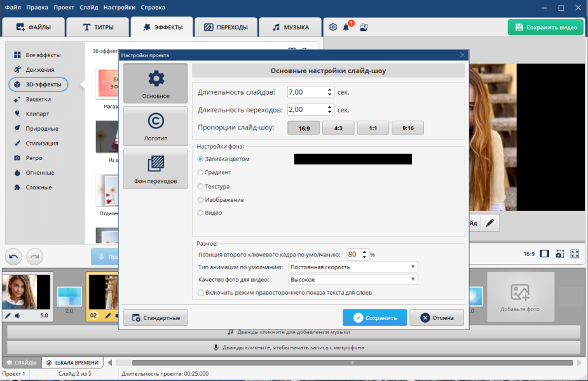The width and height of the screenshot is (588, 381).
Task: Open the Логотип settings section
Action: (155, 126)
